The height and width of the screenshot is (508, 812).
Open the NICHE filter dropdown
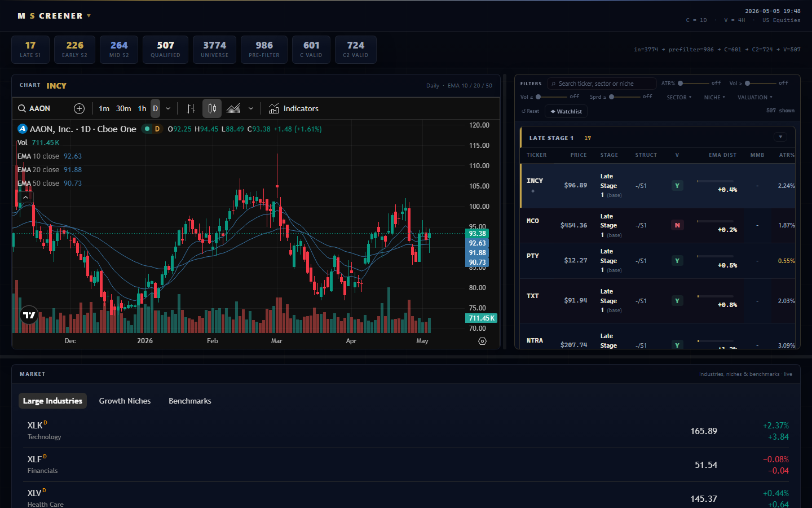[714, 97]
